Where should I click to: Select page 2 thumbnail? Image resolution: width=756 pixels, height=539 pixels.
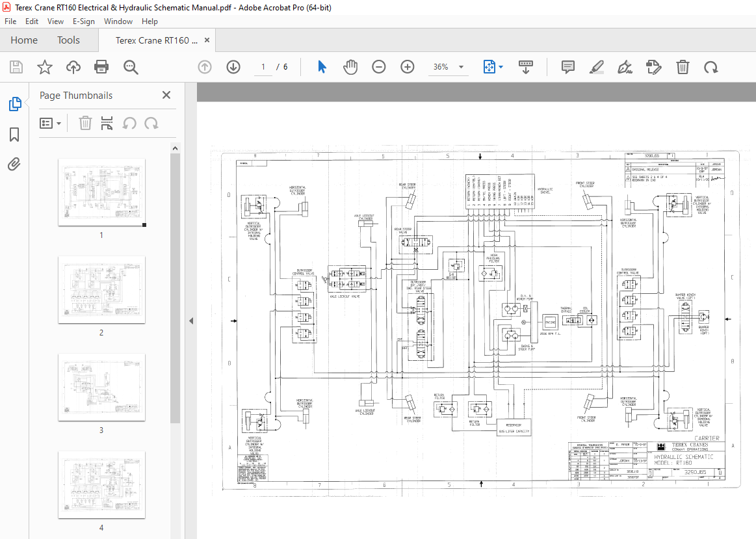(102, 290)
